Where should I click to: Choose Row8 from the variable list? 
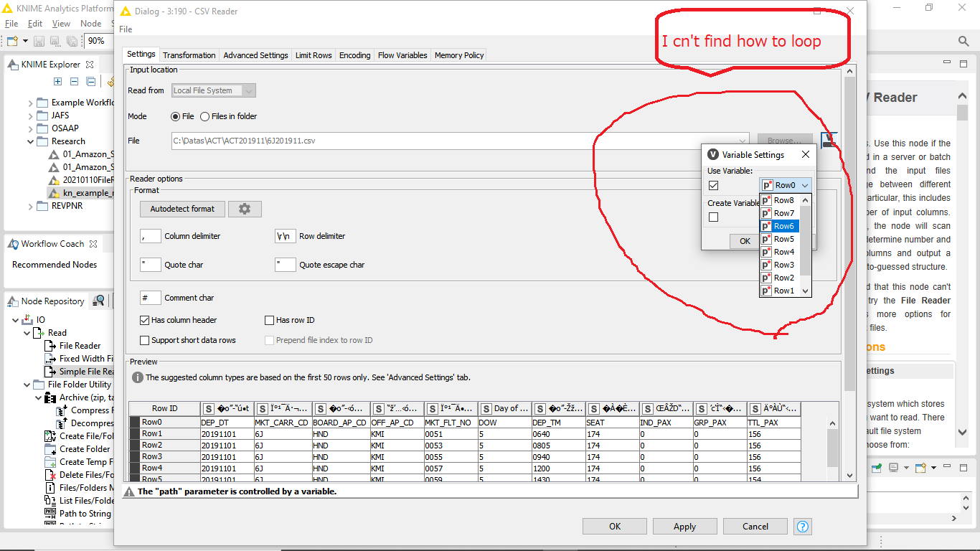tap(779, 200)
